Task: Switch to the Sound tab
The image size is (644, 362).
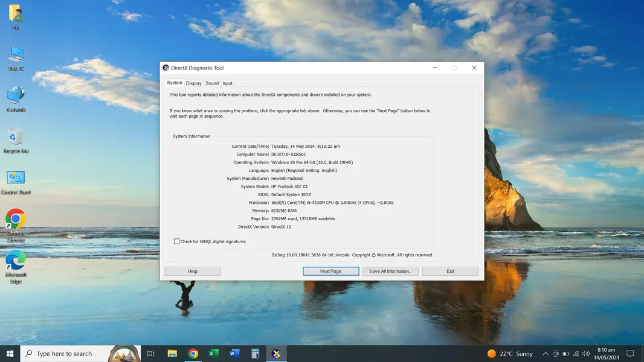Action: click(212, 83)
